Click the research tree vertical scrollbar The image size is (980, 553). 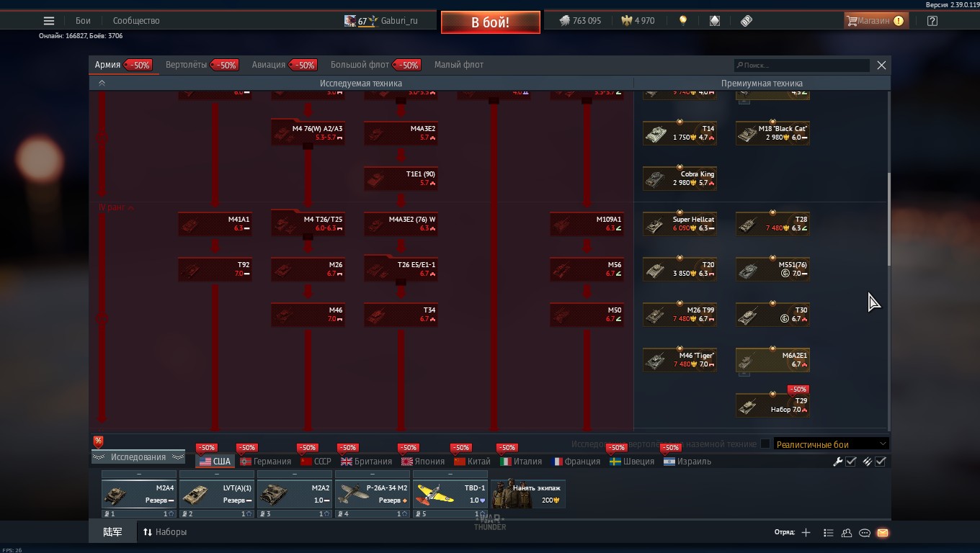pyautogui.click(x=888, y=219)
